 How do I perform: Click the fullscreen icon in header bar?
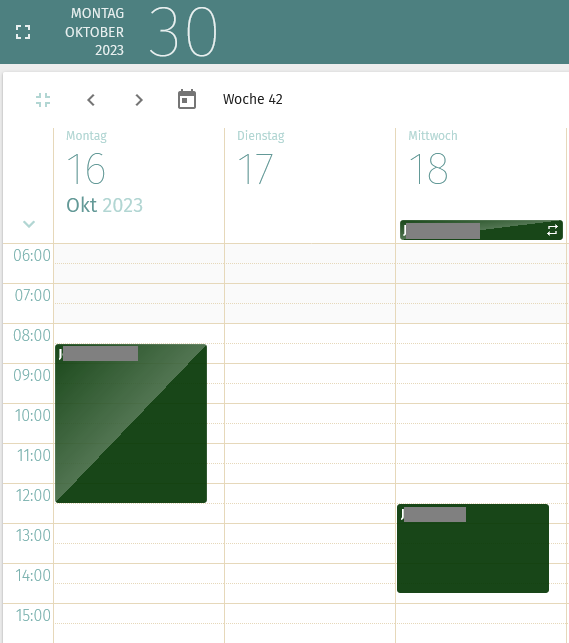coord(23,32)
